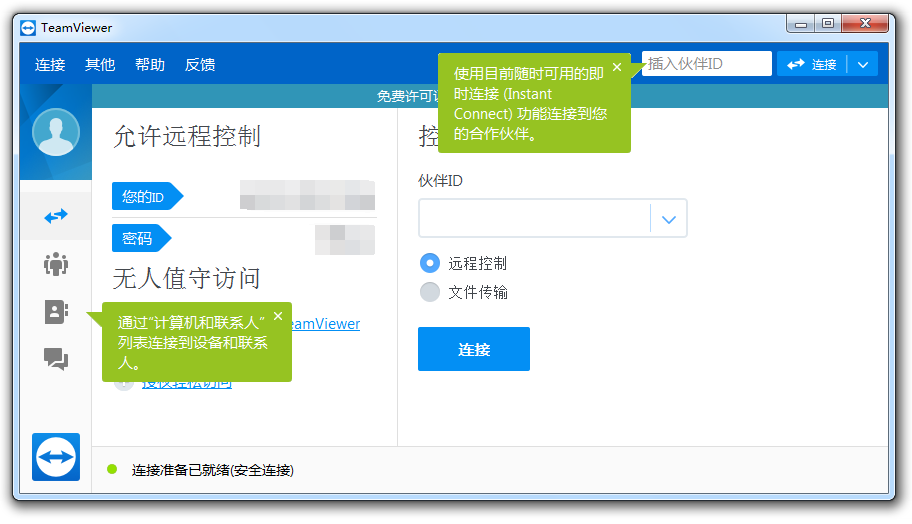This screenshot has width=912, height=524.
Task: Expand the 伙伴ID combo box dropdown
Action: [x=669, y=219]
